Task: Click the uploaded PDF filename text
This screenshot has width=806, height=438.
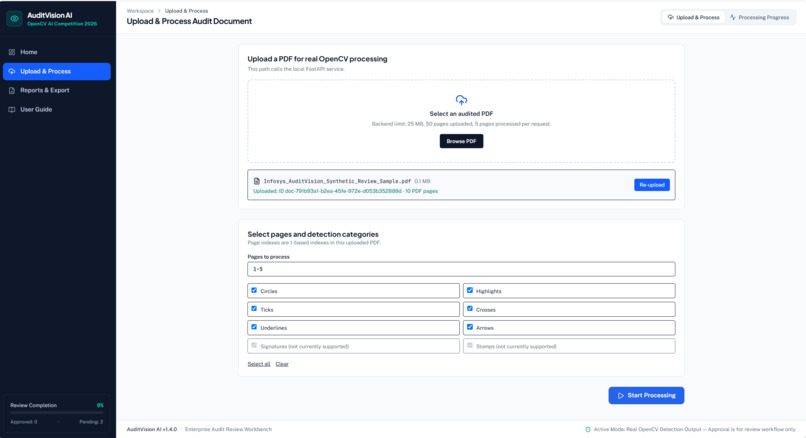Action: tap(337, 181)
